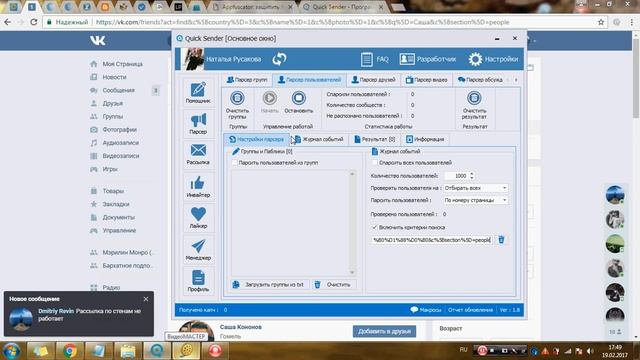Click Очистить группы icon

tap(237, 104)
